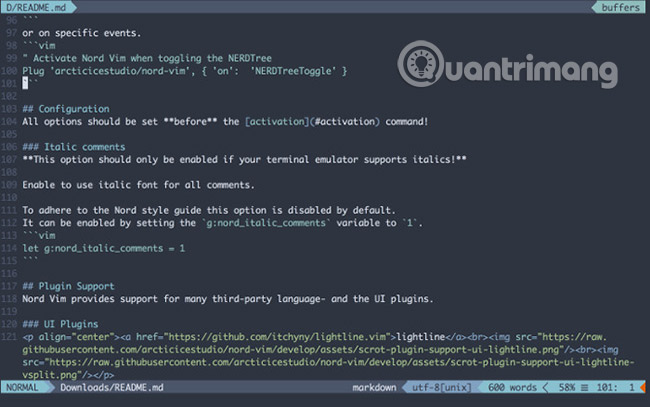
Task: Click the closing ``` fence on line 115
Action: click(30, 259)
